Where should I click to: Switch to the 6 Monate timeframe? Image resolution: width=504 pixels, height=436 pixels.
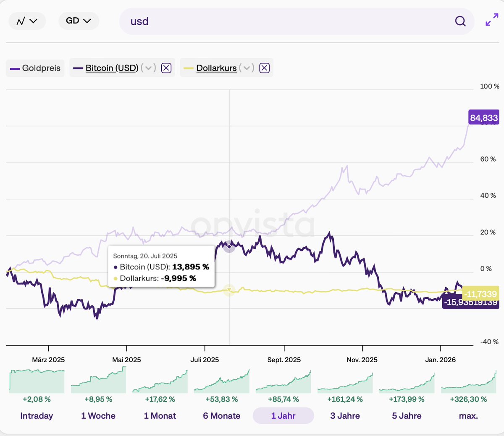point(221,415)
